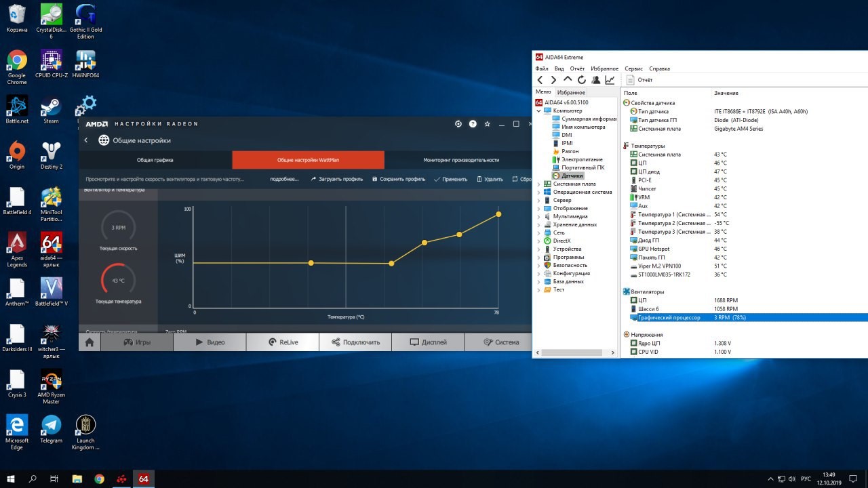
Task: Go back in AIDA64 toolbar
Action: 540,80
